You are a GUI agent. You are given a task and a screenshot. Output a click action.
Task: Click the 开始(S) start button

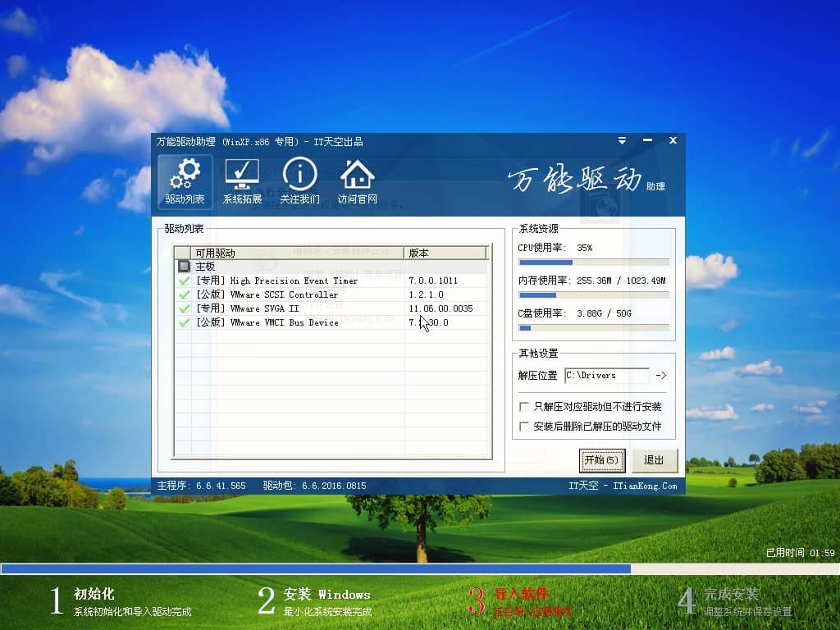point(602,460)
